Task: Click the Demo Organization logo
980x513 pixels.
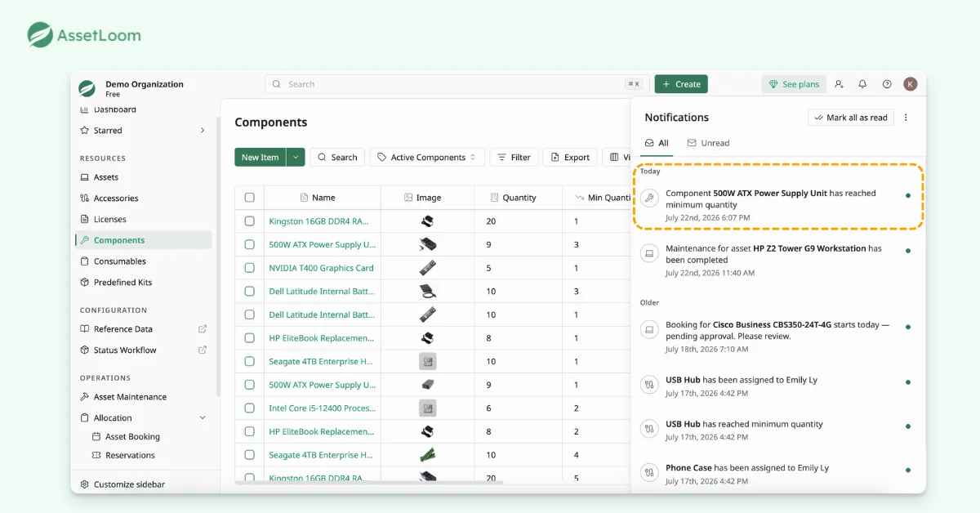Action: (x=87, y=88)
